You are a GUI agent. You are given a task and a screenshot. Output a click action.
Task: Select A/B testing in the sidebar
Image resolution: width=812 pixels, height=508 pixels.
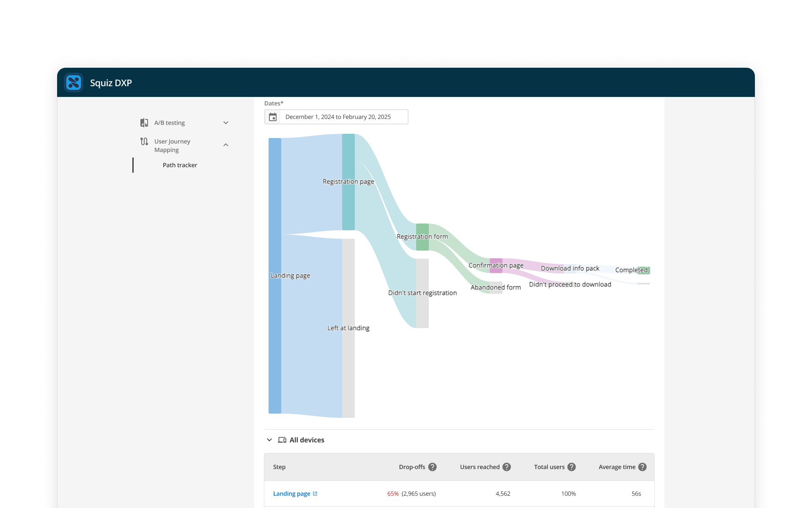coord(170,123)
